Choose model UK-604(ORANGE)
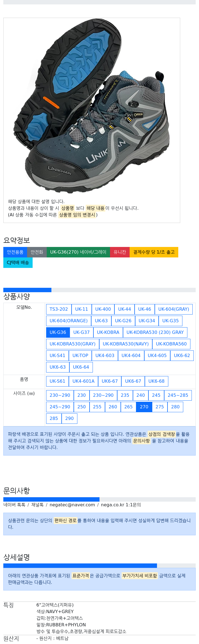The height and width of the screenshot is (644, 199). click(x=69, y=321)
